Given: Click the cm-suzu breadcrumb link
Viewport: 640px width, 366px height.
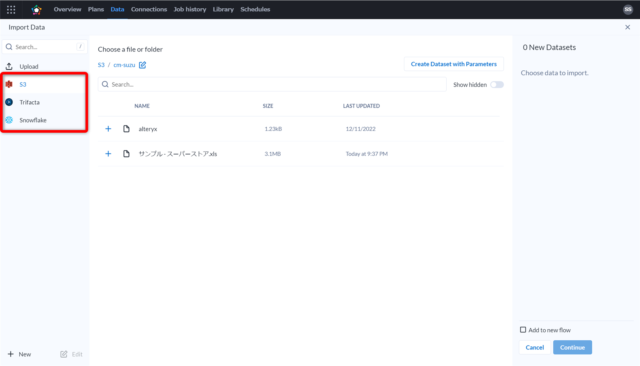Looking at the screenshot, I should [x=124, y=65].
